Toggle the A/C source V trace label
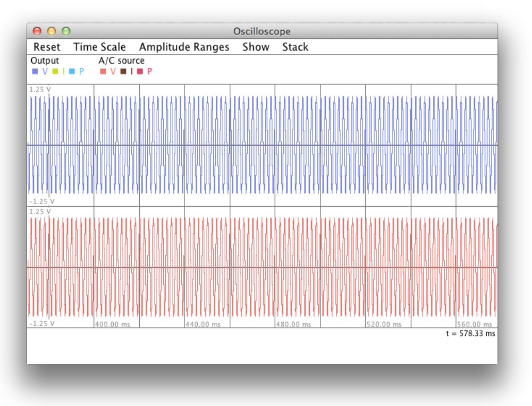532x406 pixels. [x=113, y=71]
